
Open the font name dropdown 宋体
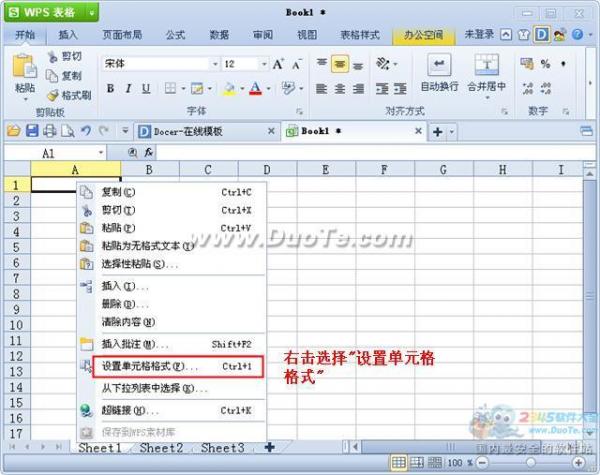[x=215, y=64]
